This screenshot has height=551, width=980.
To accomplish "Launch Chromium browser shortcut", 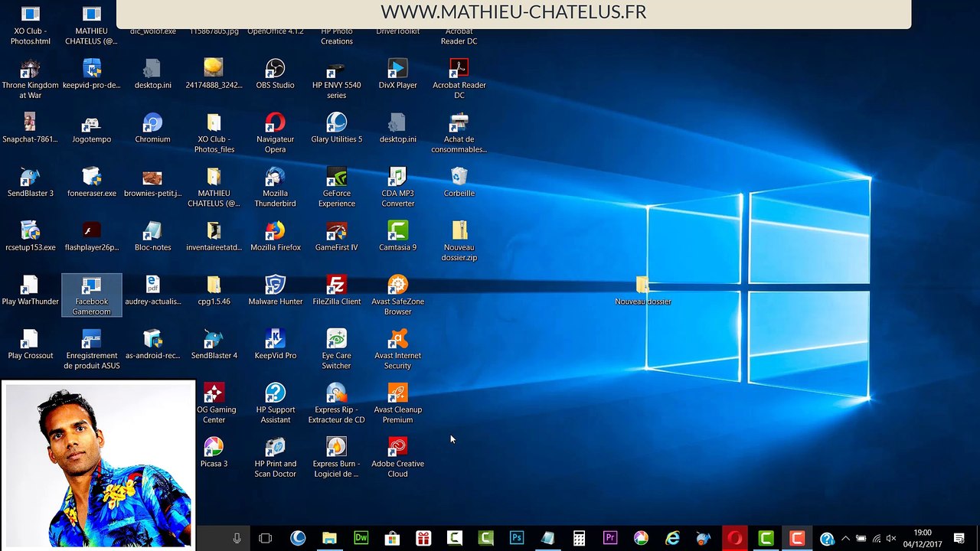I will [152, 129].
